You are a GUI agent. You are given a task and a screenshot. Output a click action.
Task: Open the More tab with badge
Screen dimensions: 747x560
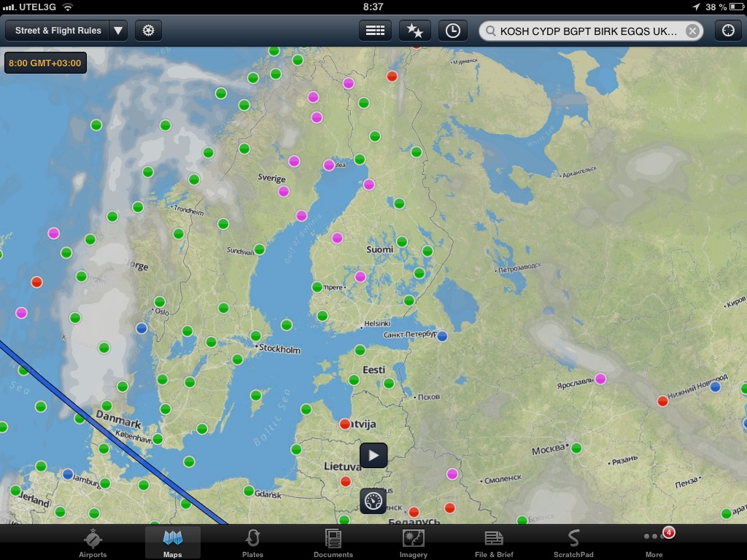[654, 544]
